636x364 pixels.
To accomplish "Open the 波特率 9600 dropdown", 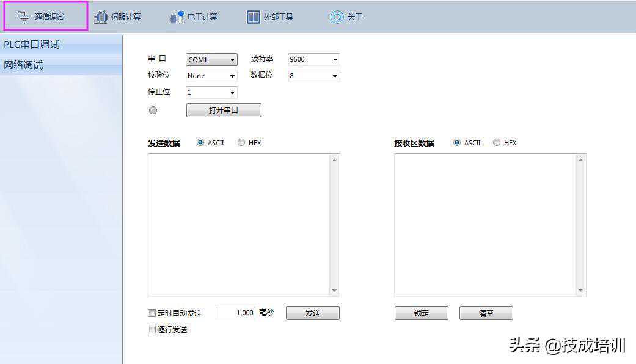I will [314, 60].
